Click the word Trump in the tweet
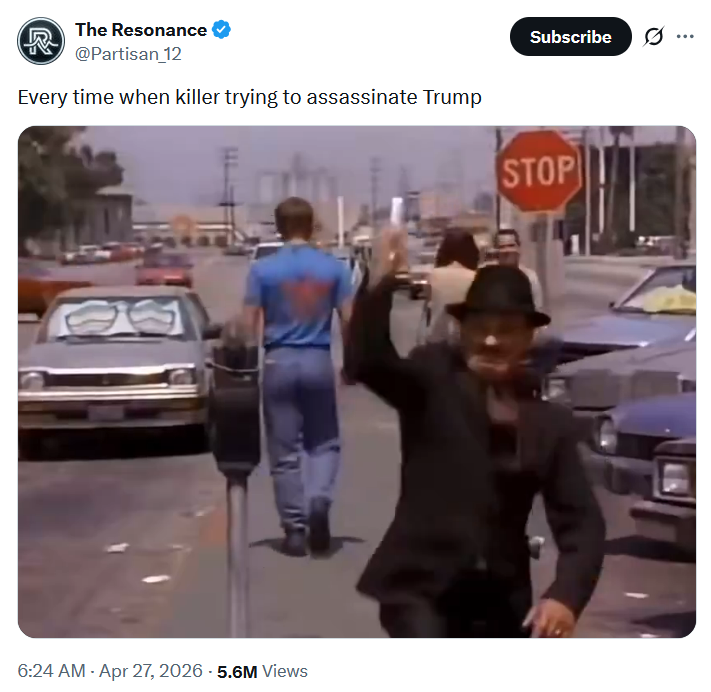Image resolution: width=711 pixels, height=692 pixels. 452,97
